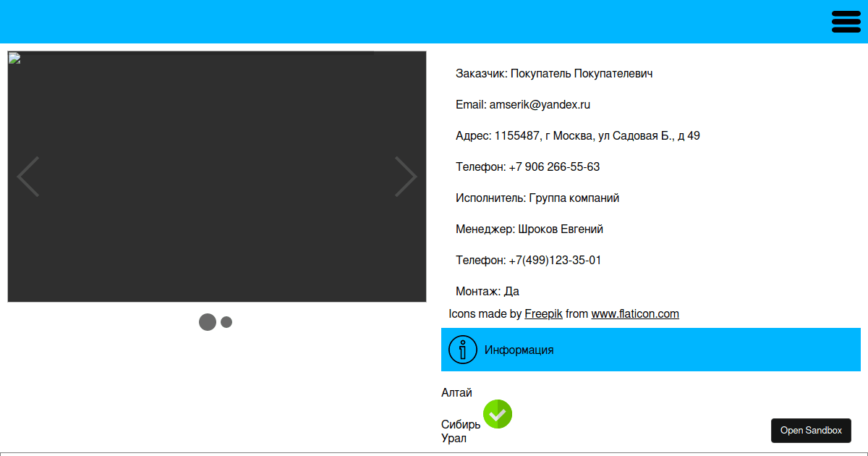Click the circled info icon
Viewport: 868px width, 456px height.
coord(463,350)
